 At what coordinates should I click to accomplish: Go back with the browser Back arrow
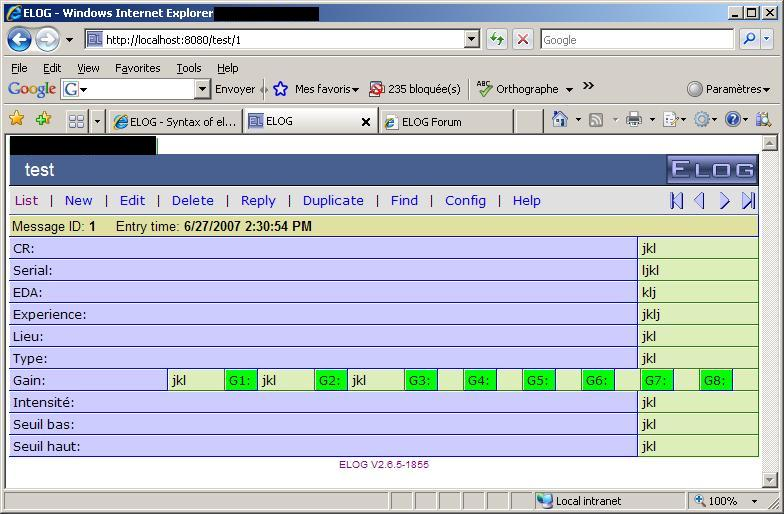19,40
